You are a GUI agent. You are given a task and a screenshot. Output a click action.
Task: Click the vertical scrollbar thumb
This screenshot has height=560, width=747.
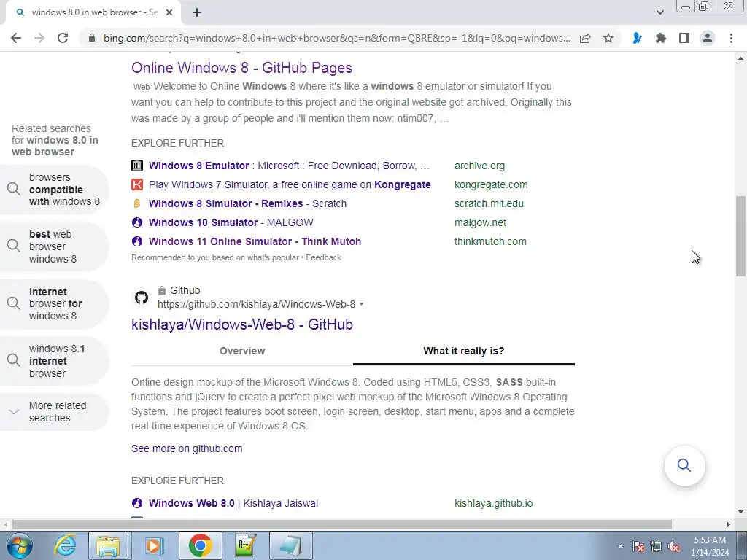740,236
